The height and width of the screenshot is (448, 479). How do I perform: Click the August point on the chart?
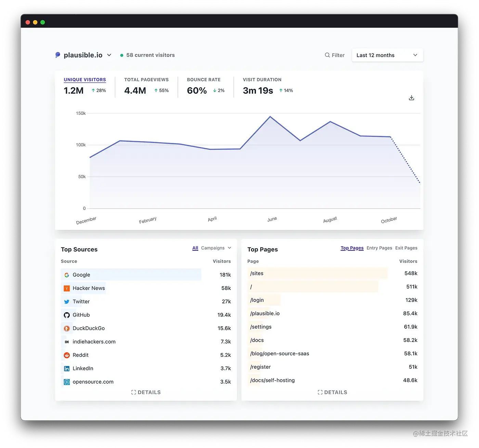click(x=330, y=121)
